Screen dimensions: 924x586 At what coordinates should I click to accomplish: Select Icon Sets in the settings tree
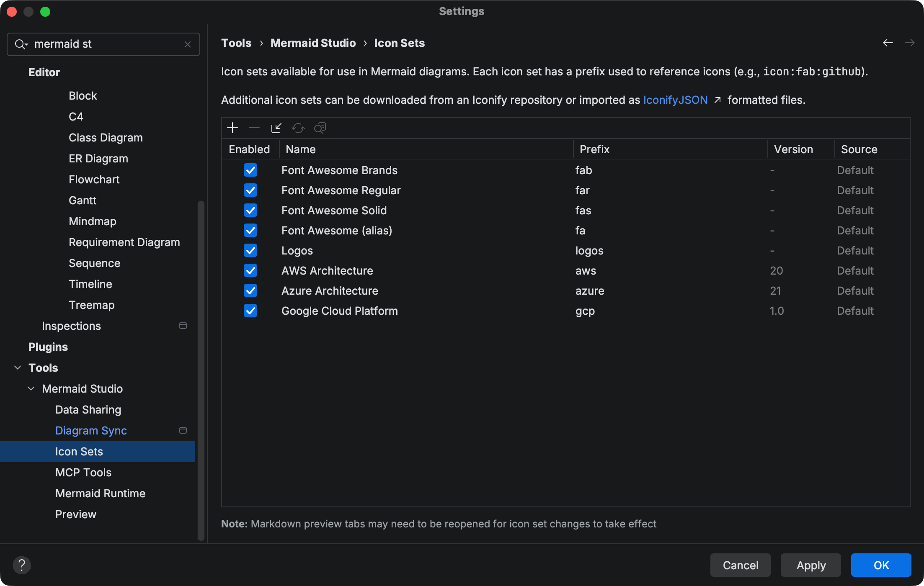pyautogui.click(x=98, y=451)
